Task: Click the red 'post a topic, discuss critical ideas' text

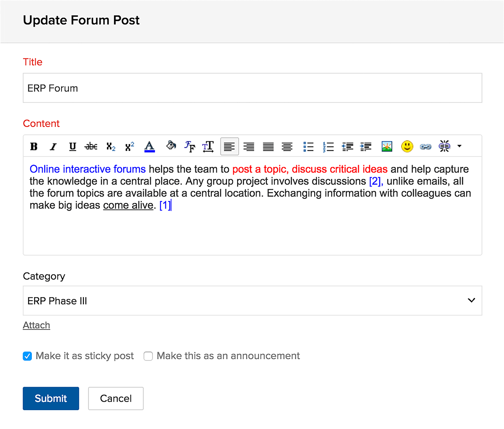Action: (x=310, y=169)
